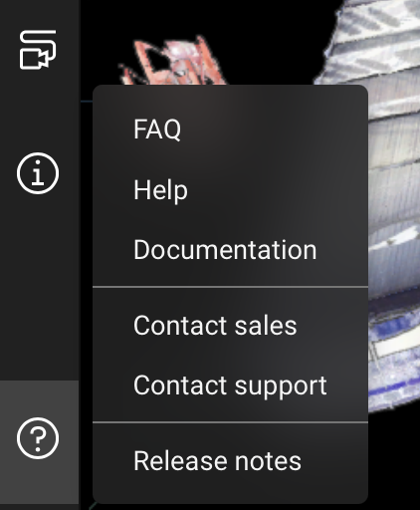Click the divider line above Release notes
This screenshot has width=420, height=510.
point(230,422)
